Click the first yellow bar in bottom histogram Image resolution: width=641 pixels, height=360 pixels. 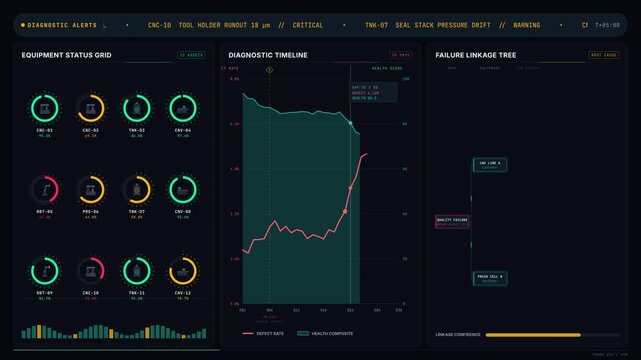[39, 331]
